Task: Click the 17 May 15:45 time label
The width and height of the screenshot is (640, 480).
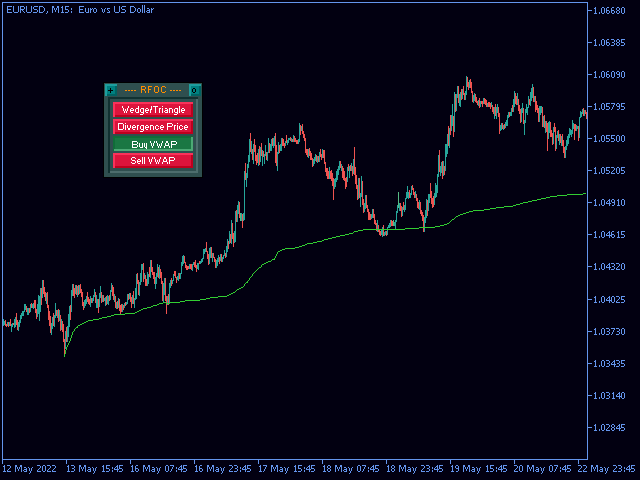Action: pos(287,469)
